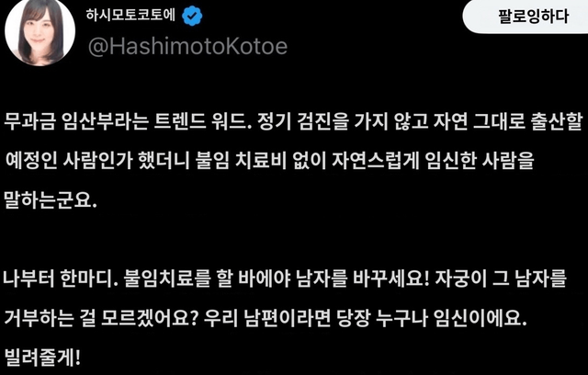Click the text 말하는군요.
This screenshot has height=375, width=588.
pyautogui.click(x=51, y=199)
